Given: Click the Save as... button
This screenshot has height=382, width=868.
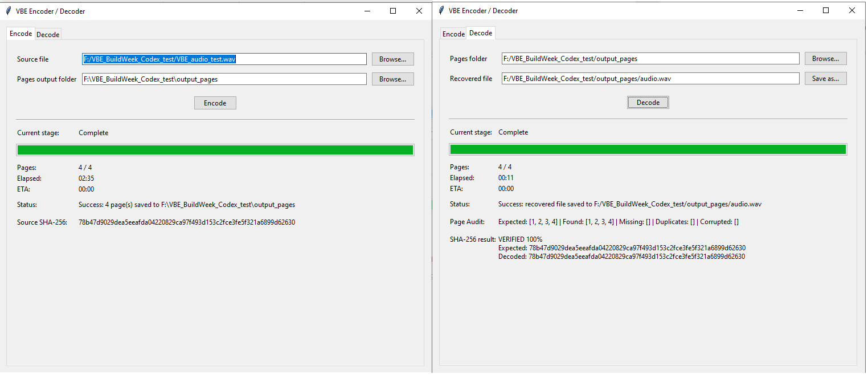Looking at the screenshot, I should [826, 79].
